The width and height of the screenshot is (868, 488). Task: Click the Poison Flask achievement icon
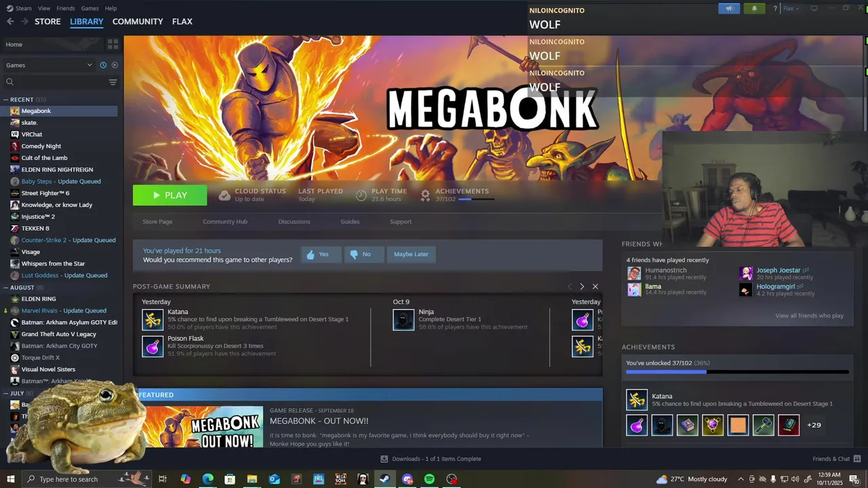[153, 346]
